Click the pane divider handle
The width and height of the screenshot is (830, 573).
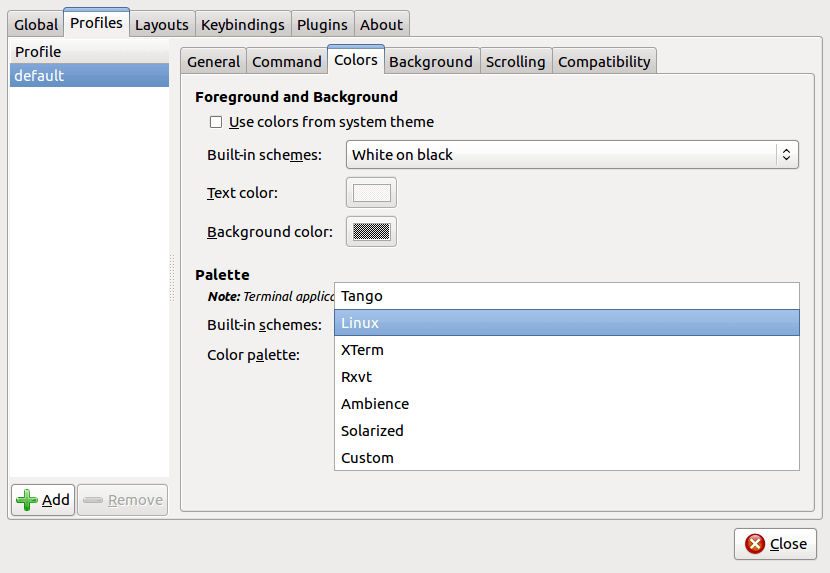pyautogui.click(x=172, y=278)
